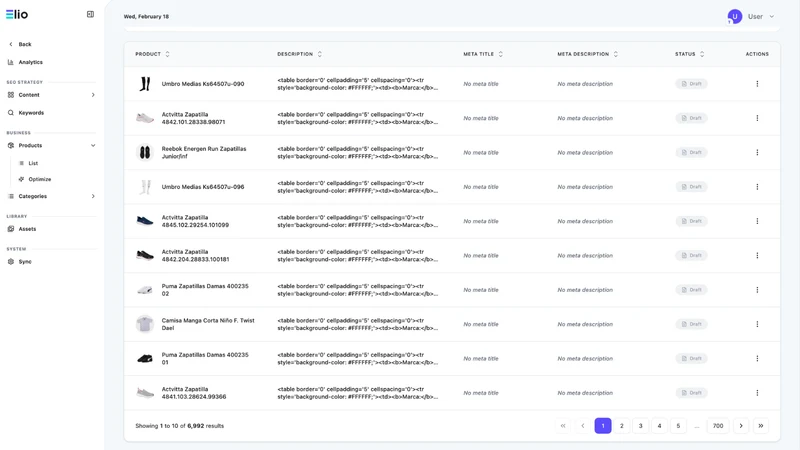Image resolution: width=800 pixels, height=450 pixels.
Task: Click the 'Showing 1 to 10 of 6,992 results' text
Action: pos(180,426)
